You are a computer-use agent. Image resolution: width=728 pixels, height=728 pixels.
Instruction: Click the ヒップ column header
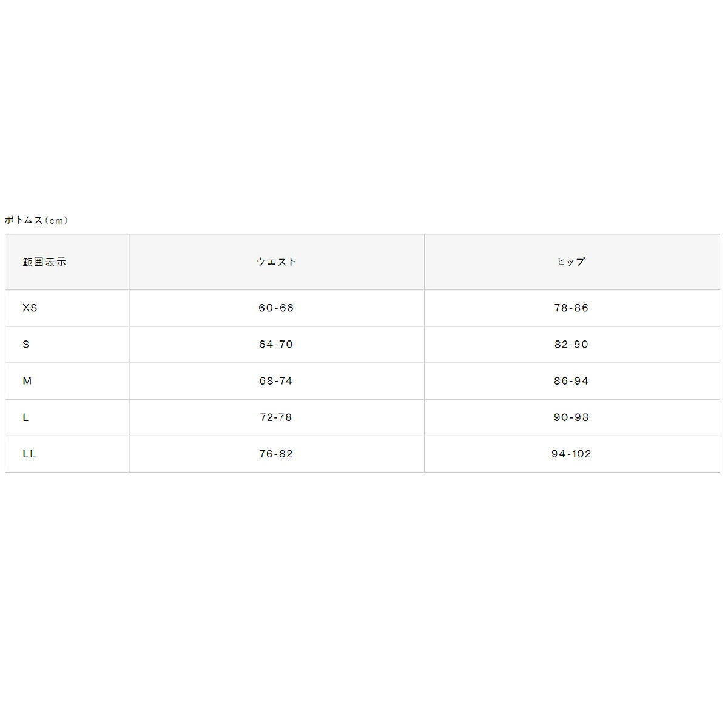tap(571, 262)
